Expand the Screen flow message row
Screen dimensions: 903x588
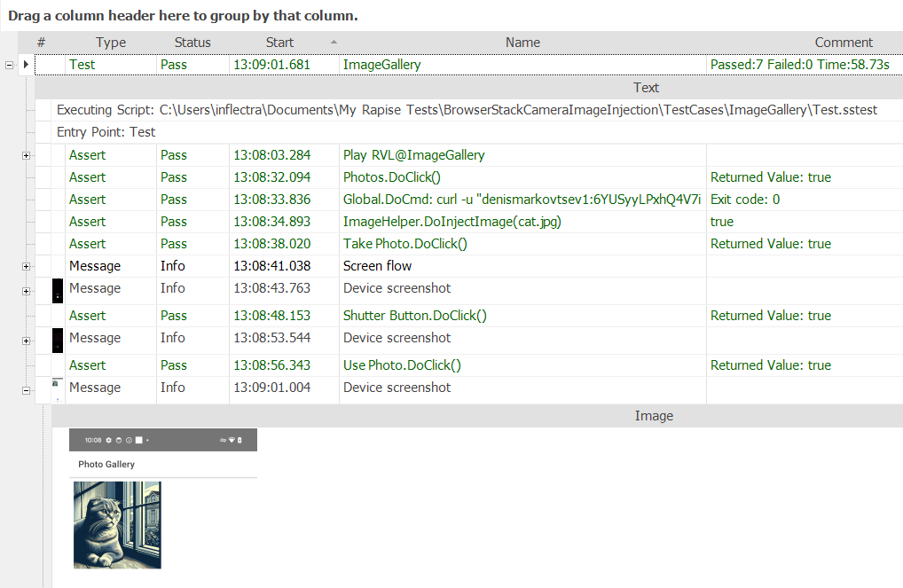tap(27, 266)
